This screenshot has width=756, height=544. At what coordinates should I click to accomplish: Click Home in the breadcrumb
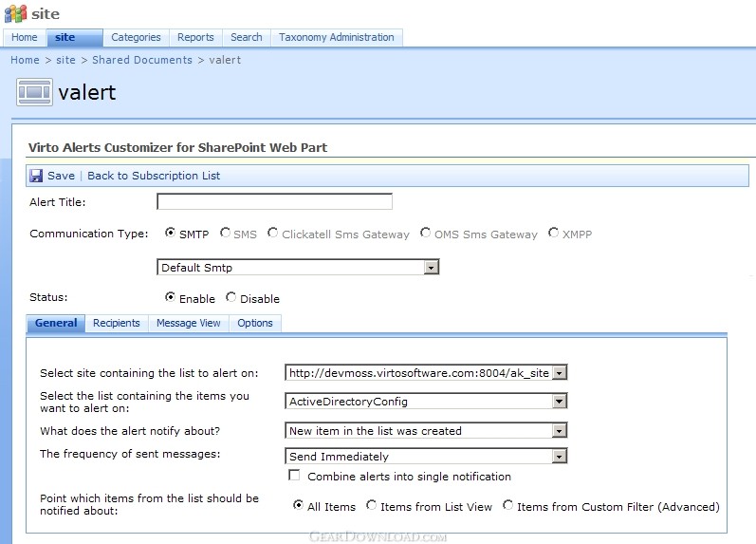coord(25,60)
